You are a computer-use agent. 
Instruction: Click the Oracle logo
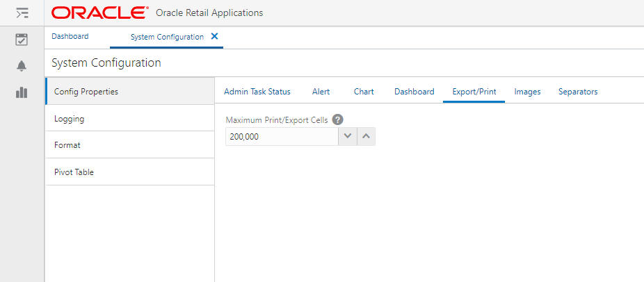100,13
